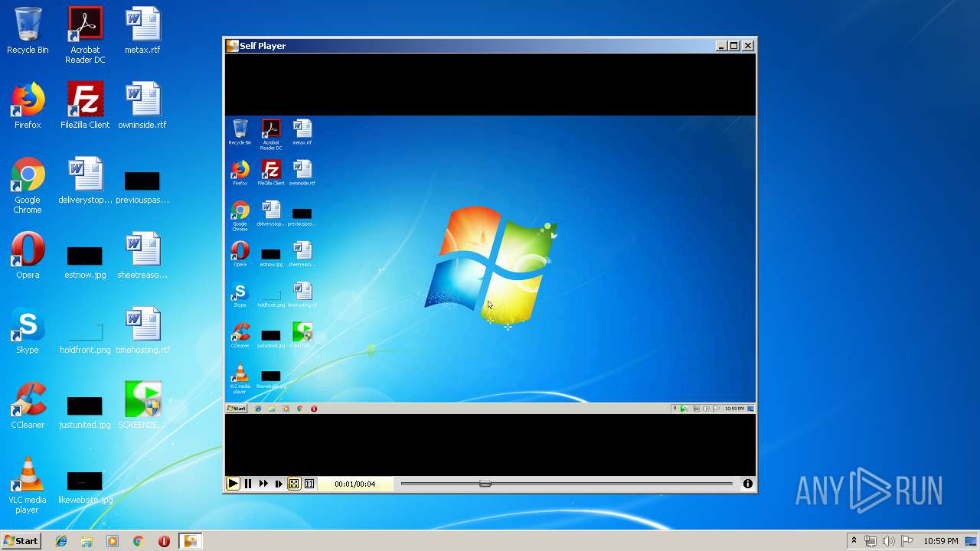980x551 pixels.
Task: Launch Opera from the taskbar
Action: coord(164,541)
